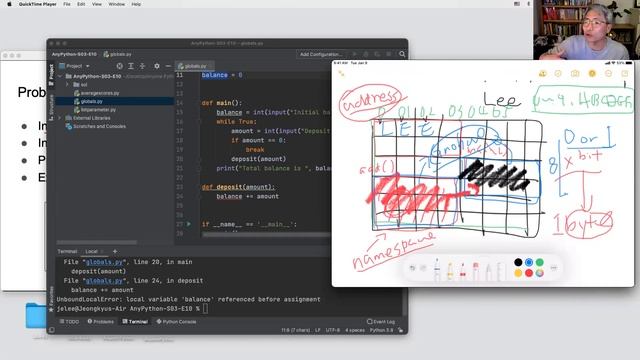Select the ruler tool in palette
The image size is (640, 360).
501,271
